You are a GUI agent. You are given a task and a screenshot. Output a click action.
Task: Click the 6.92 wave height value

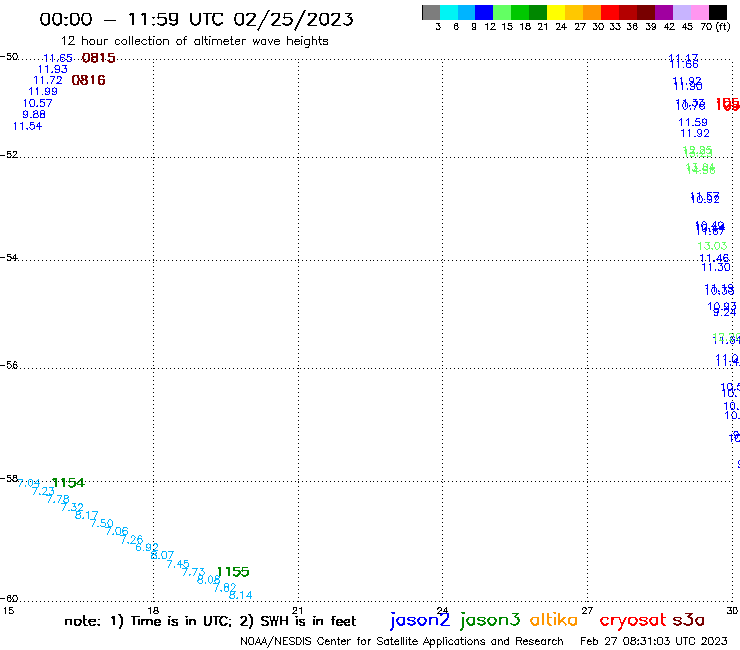click(x=147, y=547)
